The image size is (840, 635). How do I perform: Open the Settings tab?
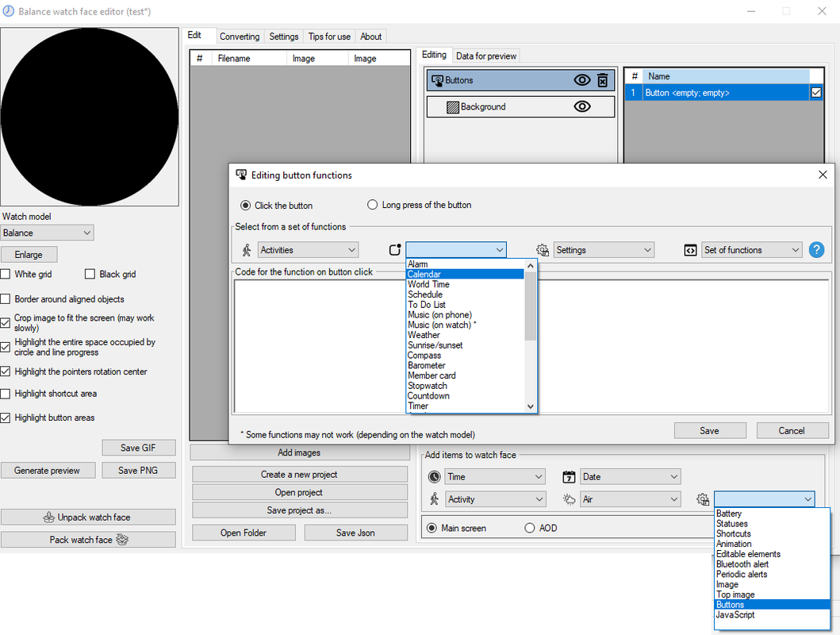tap(284, 37)
